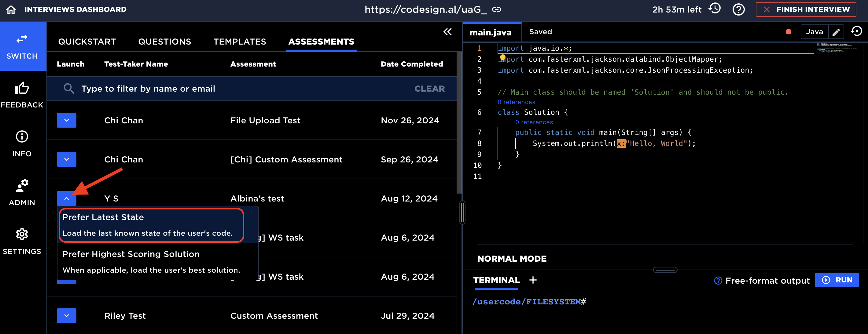Click the search magnifier icon

[69, 89]
